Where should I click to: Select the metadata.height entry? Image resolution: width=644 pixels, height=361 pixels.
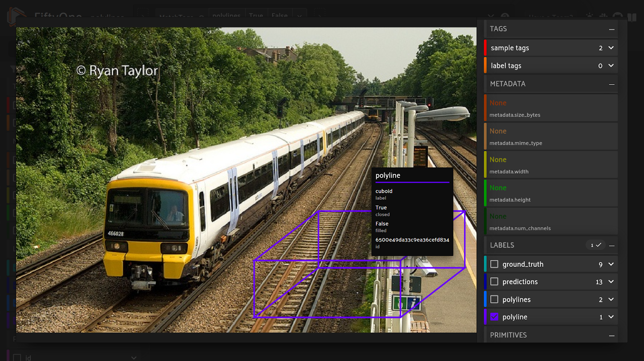[x=551, y=193]
